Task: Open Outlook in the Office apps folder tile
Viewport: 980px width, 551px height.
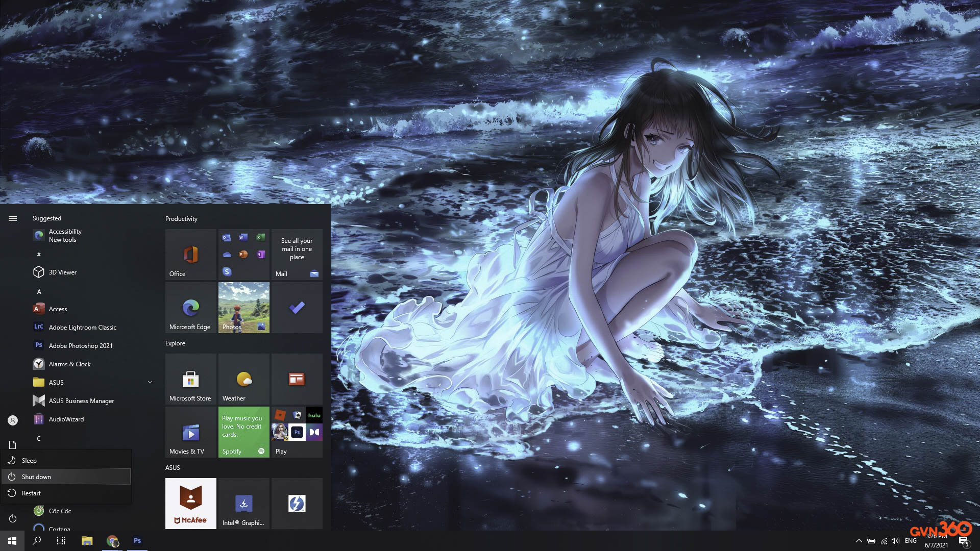Action: pos(227,237)
